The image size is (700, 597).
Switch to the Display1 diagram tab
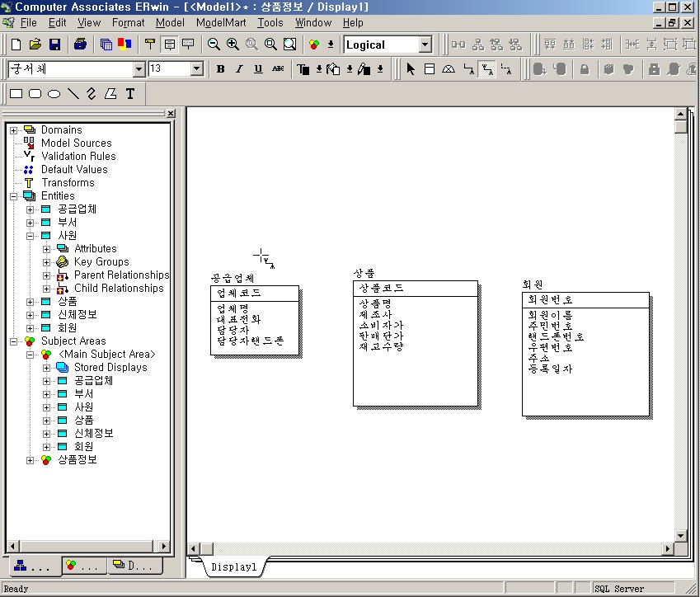pos(234,567)
